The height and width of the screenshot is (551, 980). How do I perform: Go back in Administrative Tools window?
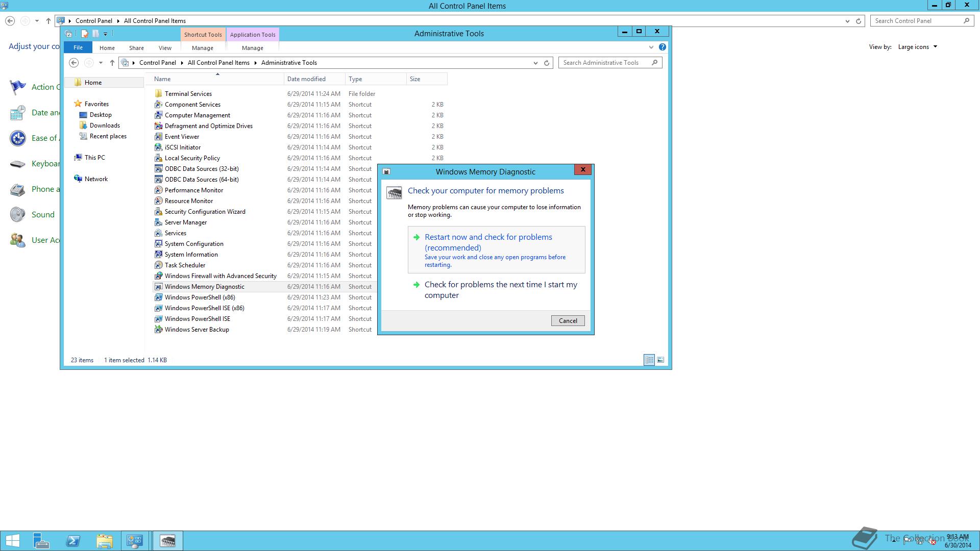tap(74, 63)
